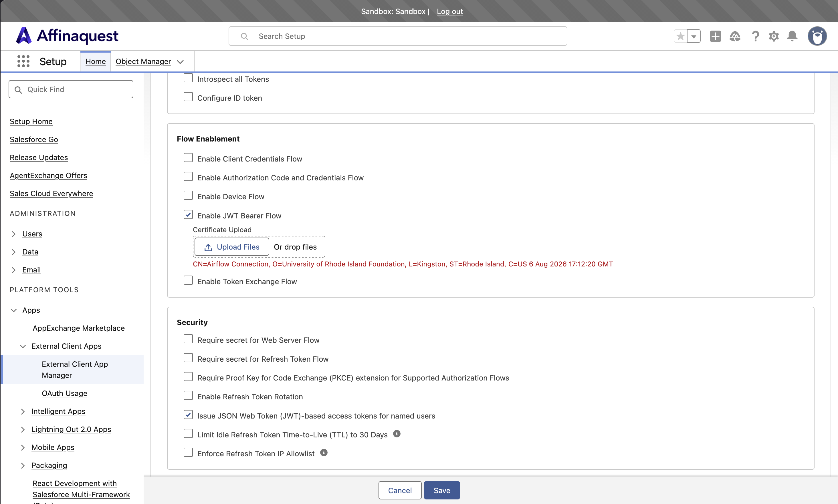This screenshot has width=838, height=504.
Task: Collapse the Apps section chevron
Action: (x=14, y=310)
